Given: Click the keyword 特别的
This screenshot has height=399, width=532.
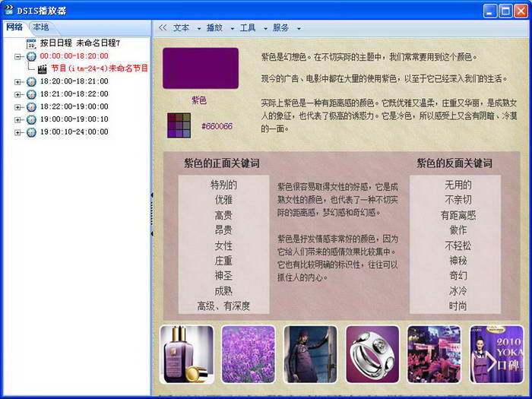Looking at the screenshot, I should tap(223, 185).
